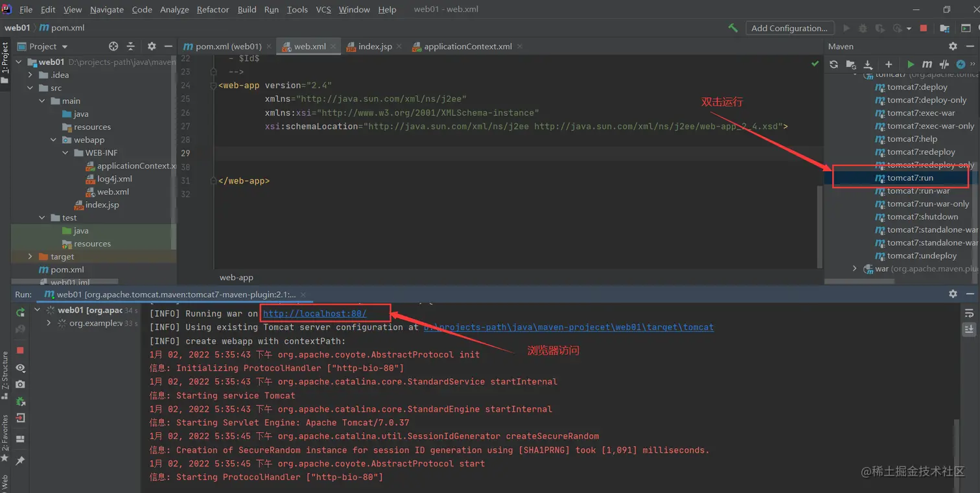Click the camera dump threads icon

tap(20, 385)
